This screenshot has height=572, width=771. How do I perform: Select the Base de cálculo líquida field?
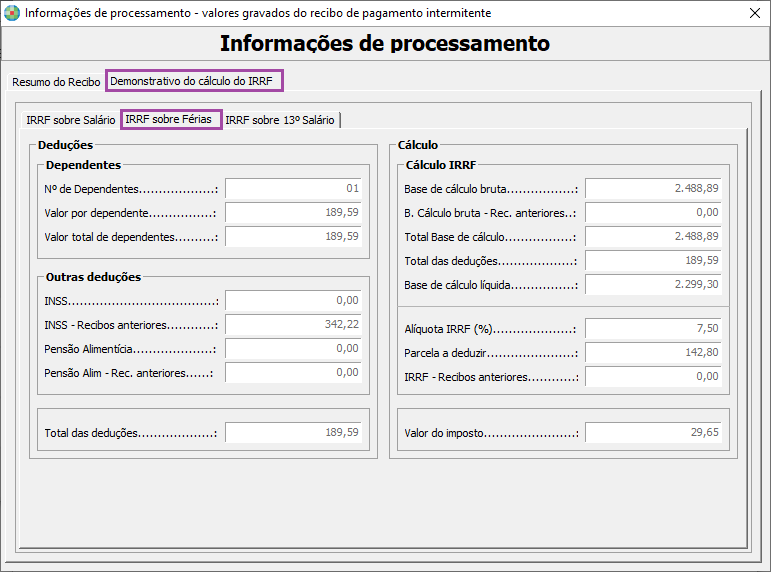(653, 285)
